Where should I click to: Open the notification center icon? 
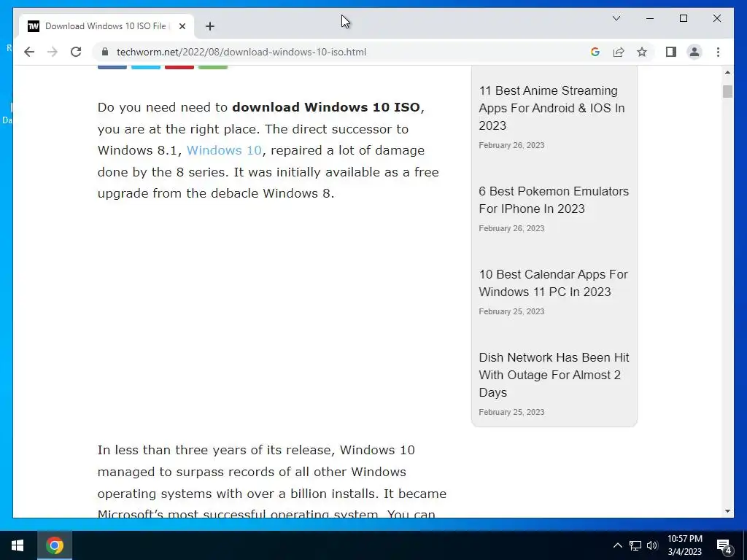click(724, 546)
